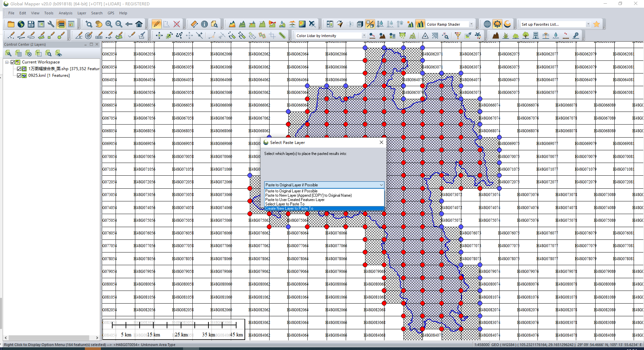Close the Select Paste Layer dialog
The image size is (644, 350).
(x=381, y=142)
